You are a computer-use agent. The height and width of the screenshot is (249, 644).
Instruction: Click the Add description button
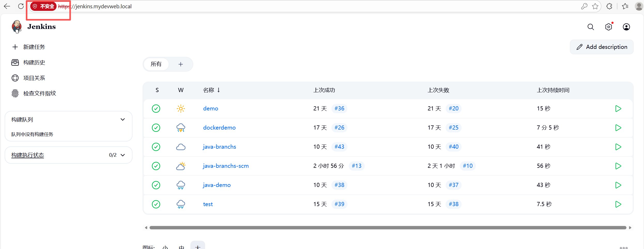click(601, 47)
